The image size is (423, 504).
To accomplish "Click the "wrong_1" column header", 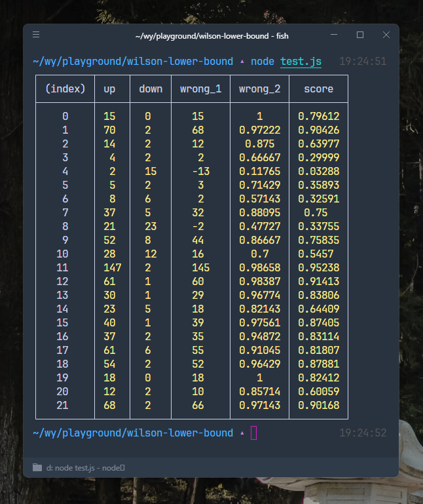I will coord(200,88).
